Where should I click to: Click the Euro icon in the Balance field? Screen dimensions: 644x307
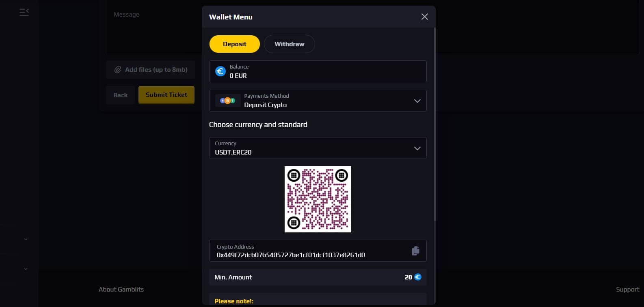(220, 71)
